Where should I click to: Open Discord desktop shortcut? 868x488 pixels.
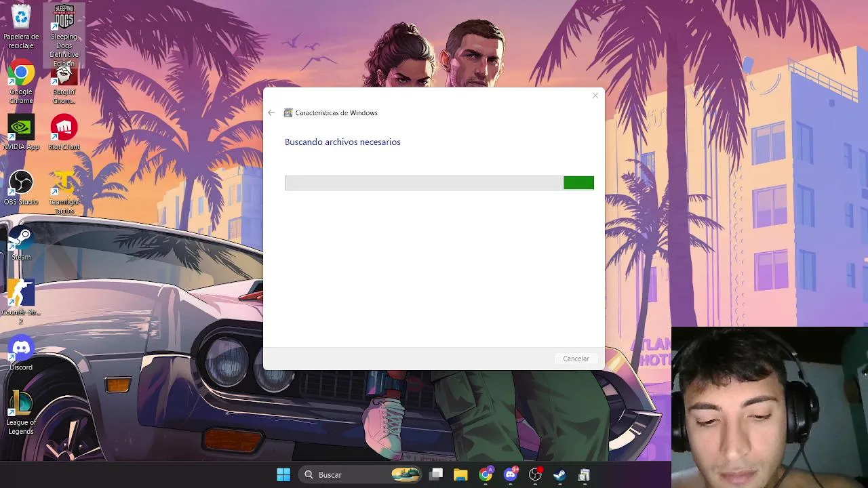(21, 353)
